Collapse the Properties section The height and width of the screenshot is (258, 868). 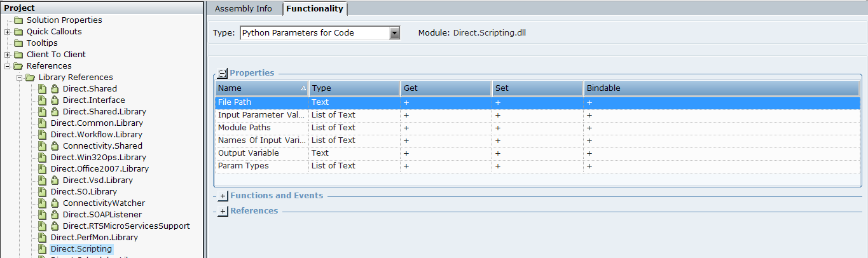[x=223, y=73]
